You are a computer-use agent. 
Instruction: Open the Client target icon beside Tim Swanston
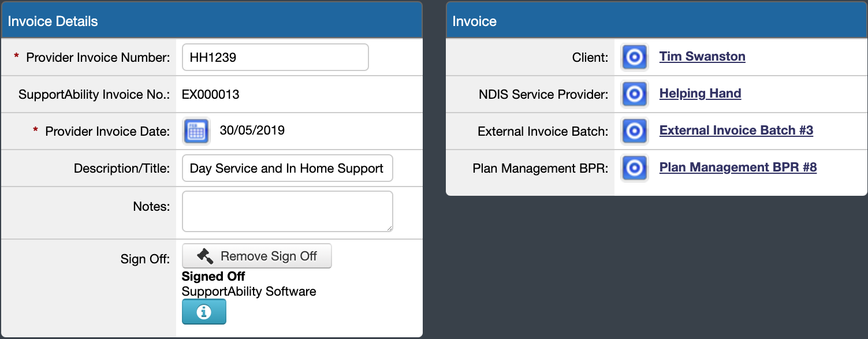634,56
